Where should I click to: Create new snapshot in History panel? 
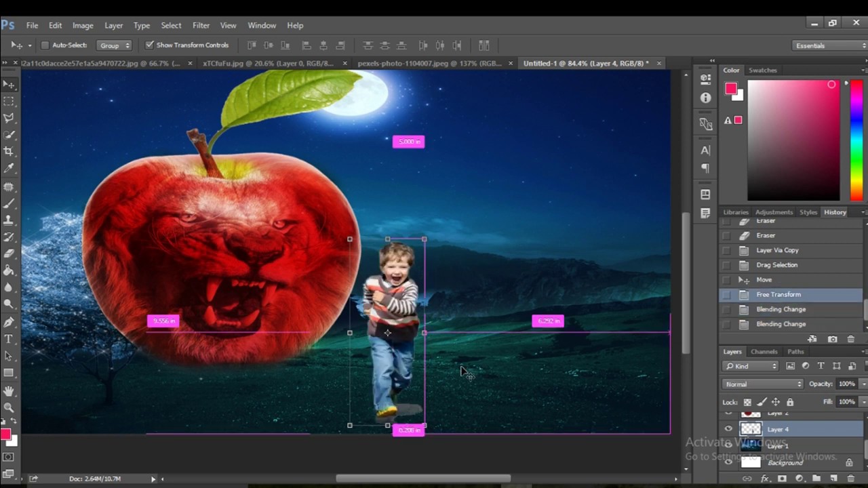click(x=832, y=339)
